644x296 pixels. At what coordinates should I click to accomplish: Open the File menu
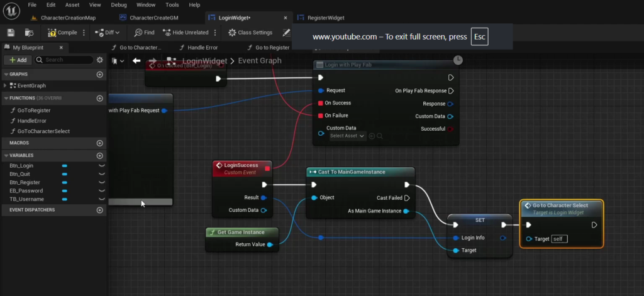(32, 5)
